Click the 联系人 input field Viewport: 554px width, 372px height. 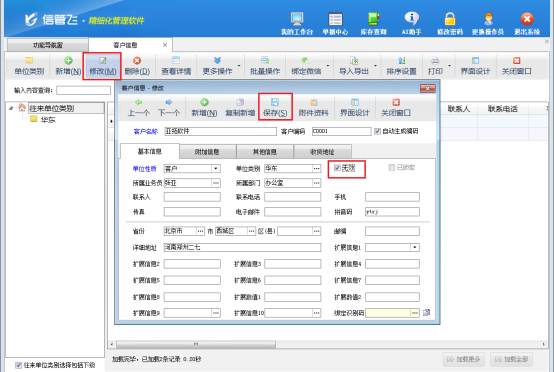click(192, 197)
